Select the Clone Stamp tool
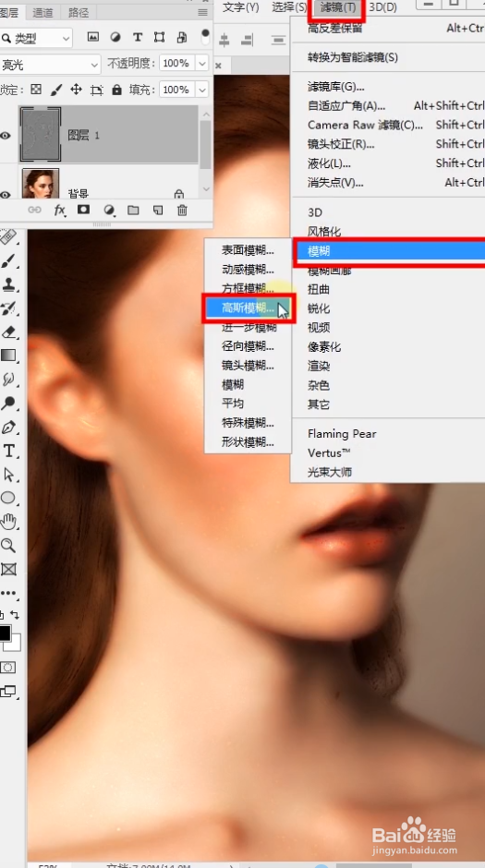Viewport: 485px width, 868px height. coord(7,284)
